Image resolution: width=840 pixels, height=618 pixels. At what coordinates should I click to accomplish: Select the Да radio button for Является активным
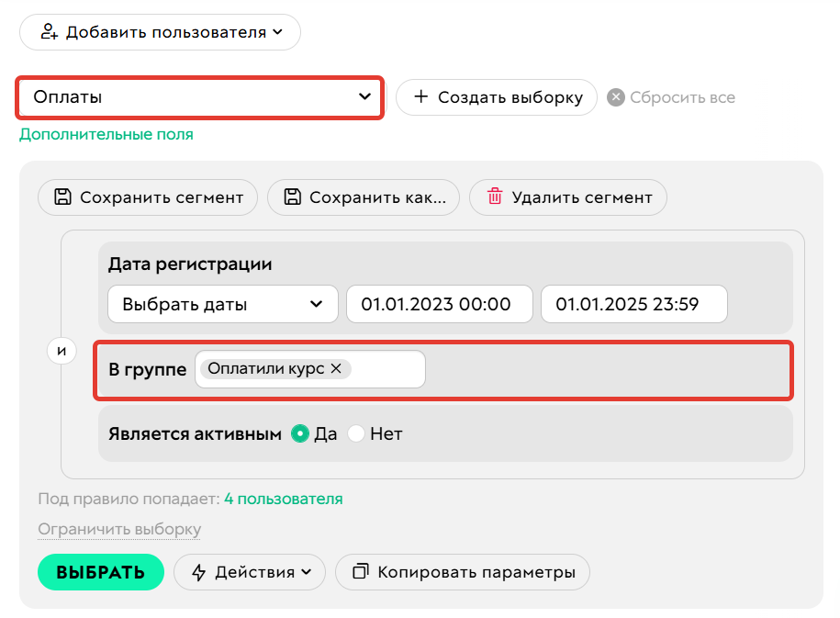301,433
